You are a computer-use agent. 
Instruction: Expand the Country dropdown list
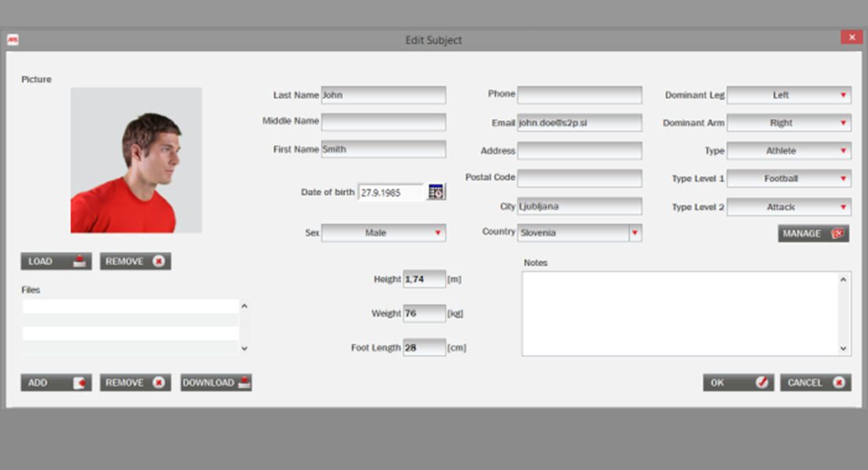(635, 233)
